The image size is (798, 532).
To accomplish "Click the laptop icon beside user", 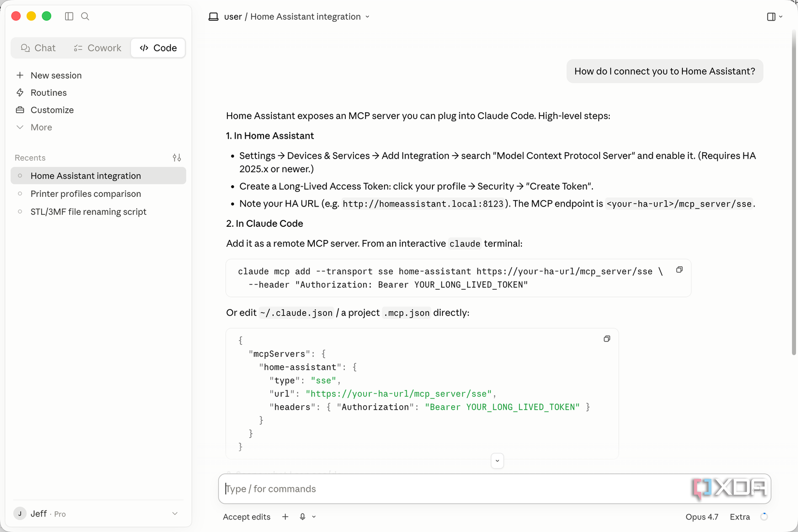I will (x=213, y=16).
